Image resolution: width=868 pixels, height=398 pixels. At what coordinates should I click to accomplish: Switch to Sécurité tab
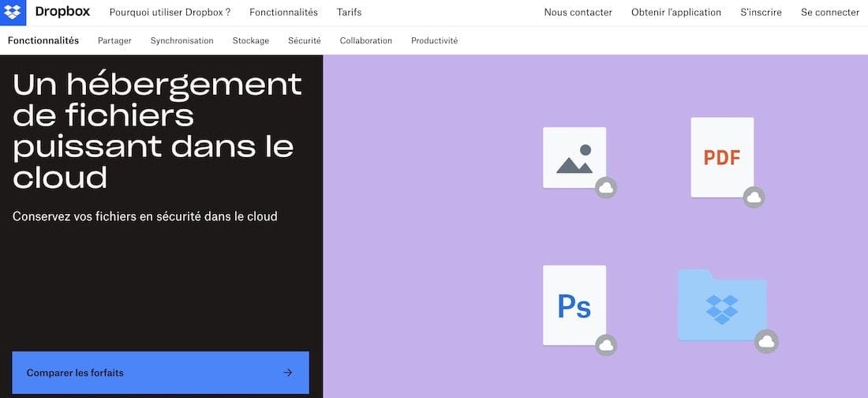305,40
